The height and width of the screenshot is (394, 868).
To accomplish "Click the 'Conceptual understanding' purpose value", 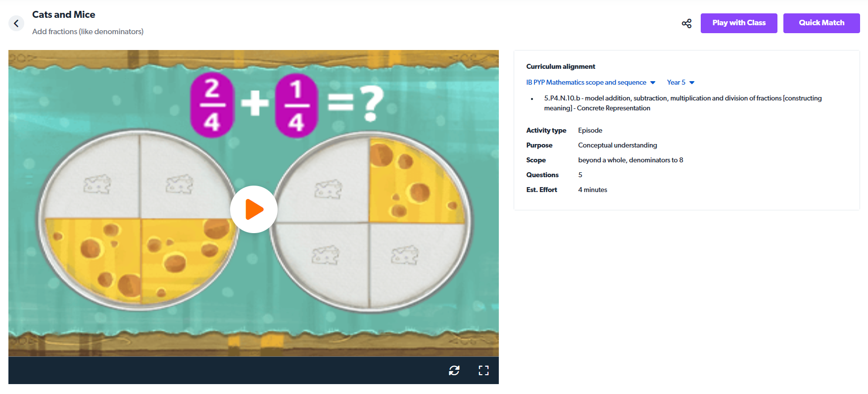I will [x=618, y=145].
